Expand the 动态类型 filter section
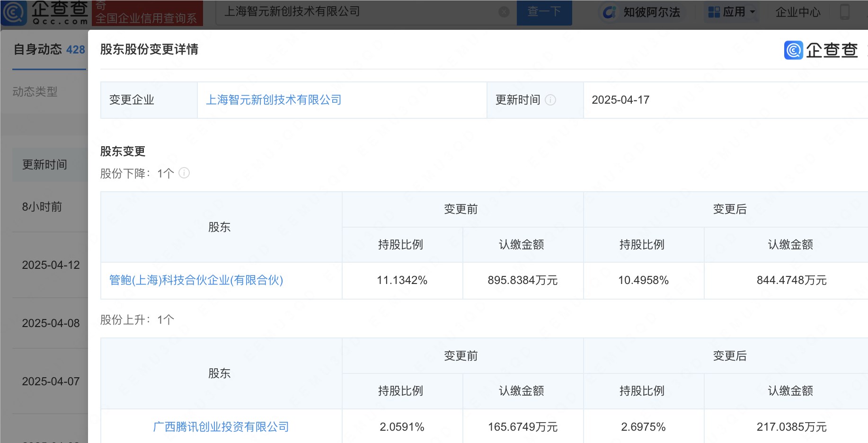This screenshot has width=868, height=443. click(35, 92)
